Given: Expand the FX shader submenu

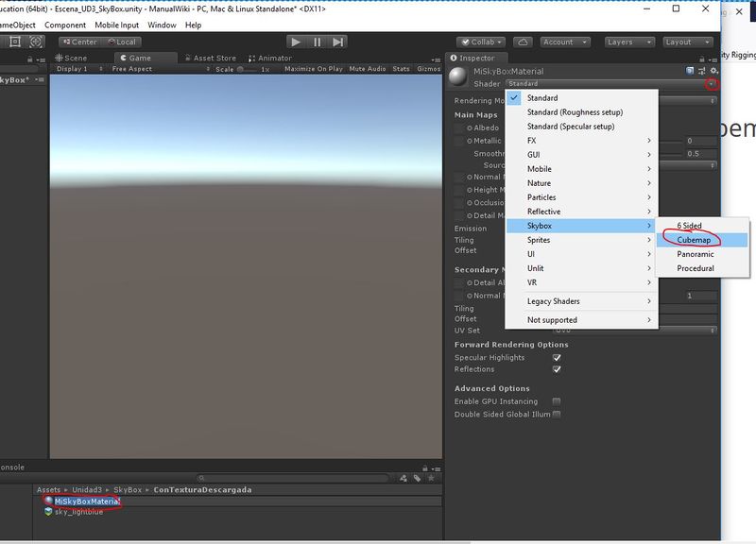Looking at the screenshot, I should [x=582, y=141].
